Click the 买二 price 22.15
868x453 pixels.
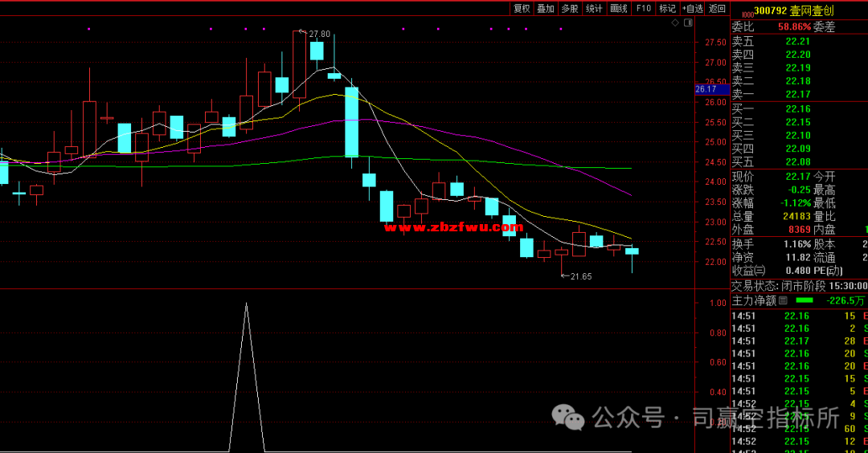[x=798, y=122]
